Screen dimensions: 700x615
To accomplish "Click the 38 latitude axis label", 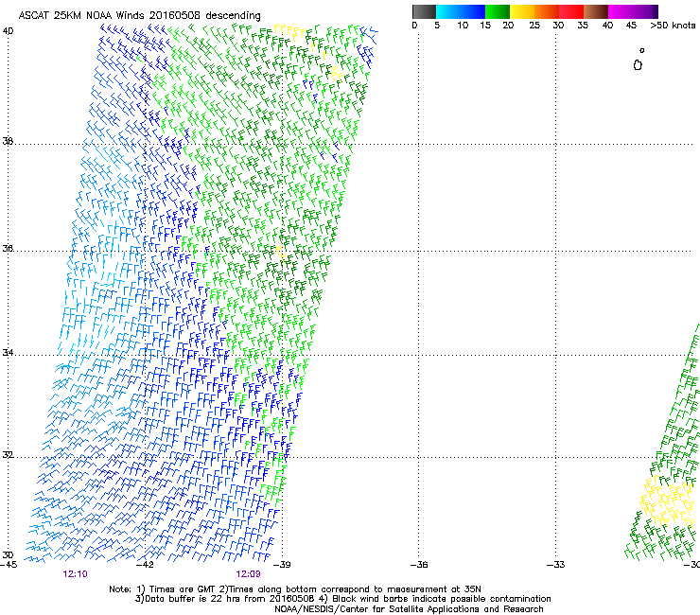I will (x=8, y=141).
